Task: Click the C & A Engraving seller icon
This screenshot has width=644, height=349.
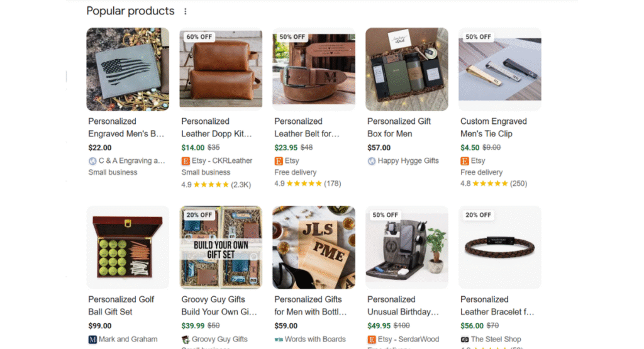Action: pos(92,161)
